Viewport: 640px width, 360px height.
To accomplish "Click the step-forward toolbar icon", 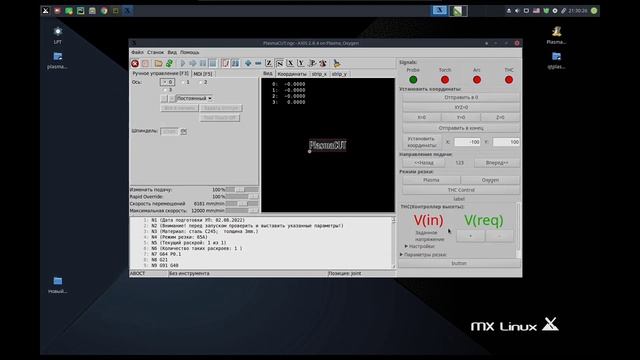I will tap(193, 63).
